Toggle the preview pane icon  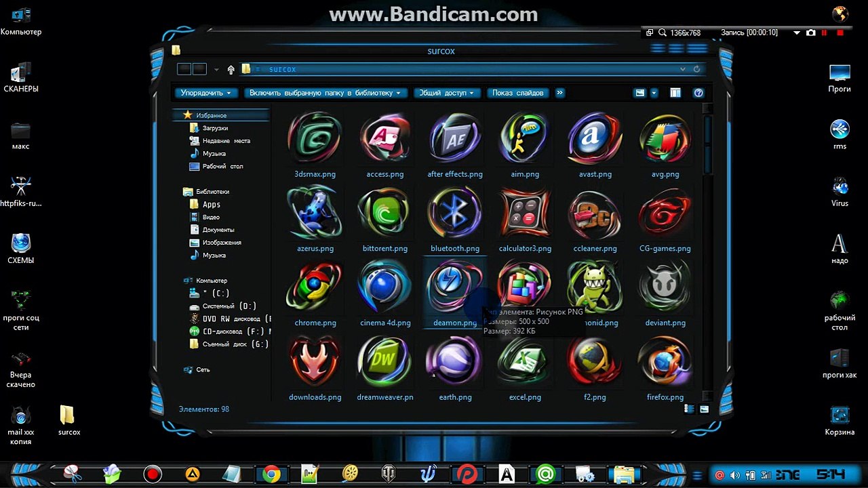[x=675, y=93]
